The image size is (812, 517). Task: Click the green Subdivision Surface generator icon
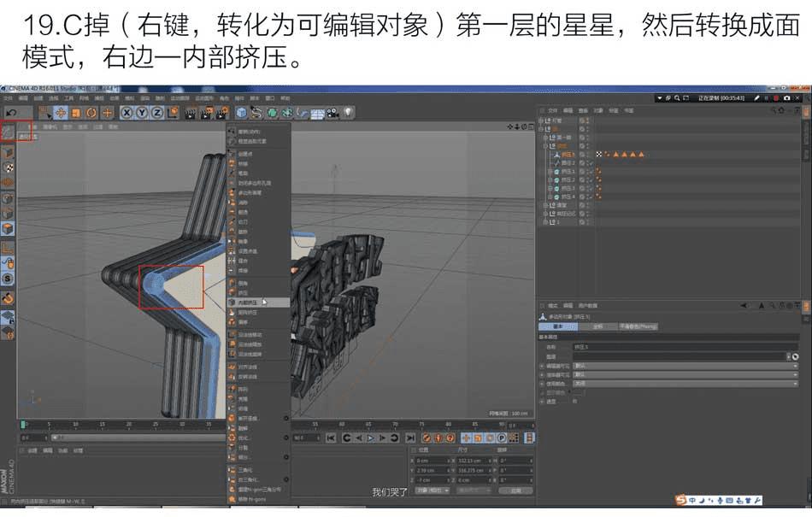click(272, 112)
